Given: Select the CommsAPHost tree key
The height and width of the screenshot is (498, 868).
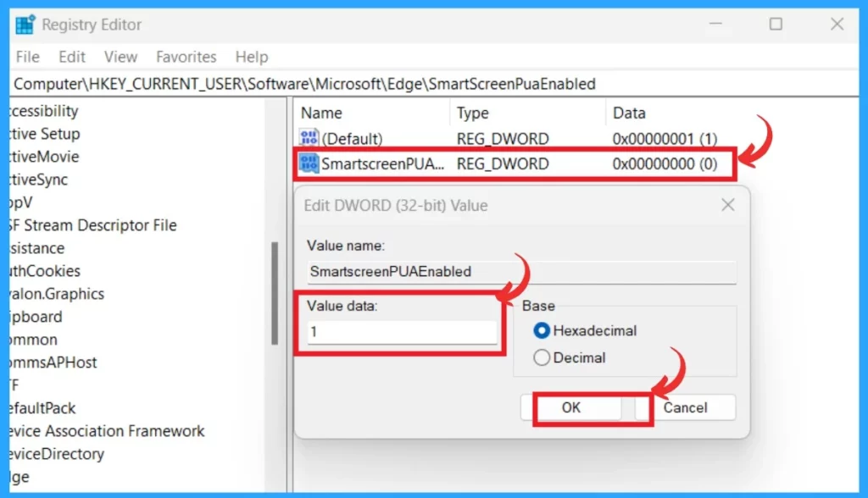Looking at the screenshot, I should pyautogui.click(x=53, y=362).
